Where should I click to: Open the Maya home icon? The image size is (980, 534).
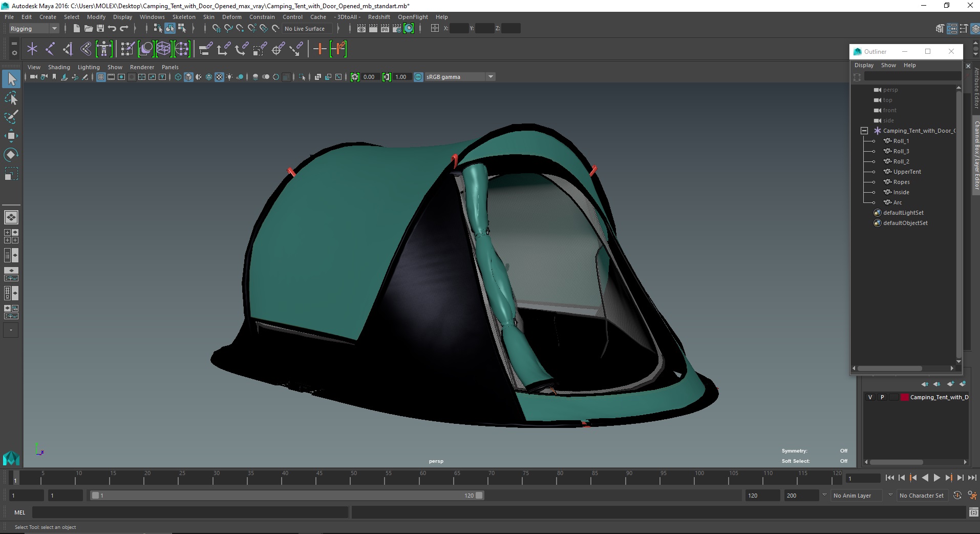[x=11, y=458]
